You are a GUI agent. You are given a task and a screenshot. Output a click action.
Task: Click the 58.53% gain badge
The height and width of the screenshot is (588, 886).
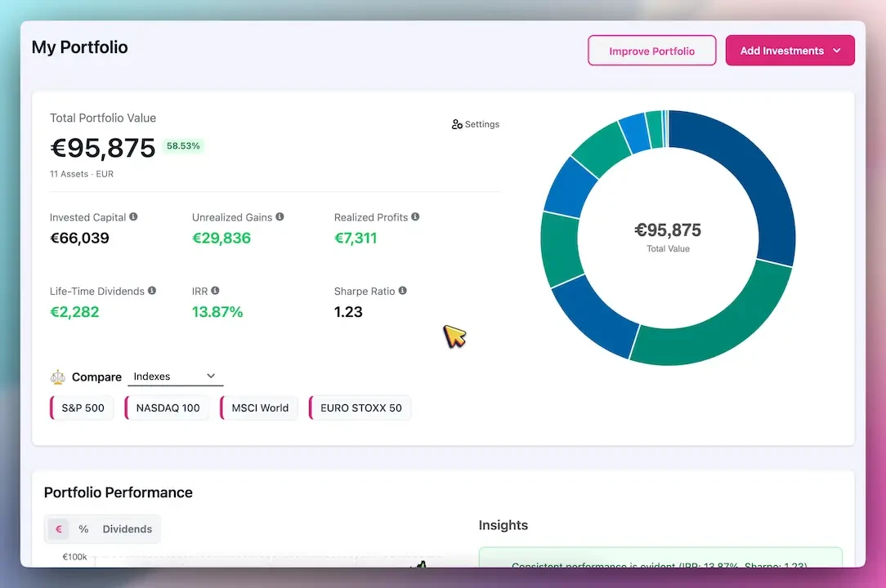(x=183, y=145)
